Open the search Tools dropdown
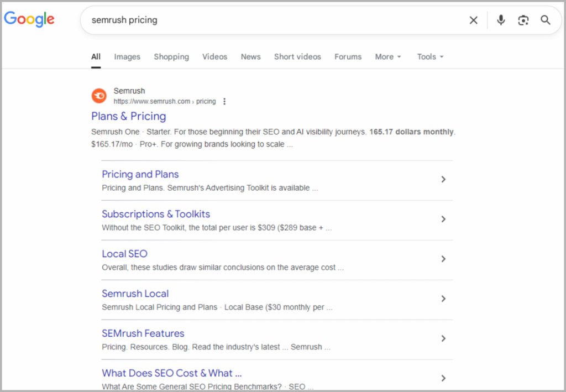The width and height of the screenshot is (566, 392). point(429,56)
